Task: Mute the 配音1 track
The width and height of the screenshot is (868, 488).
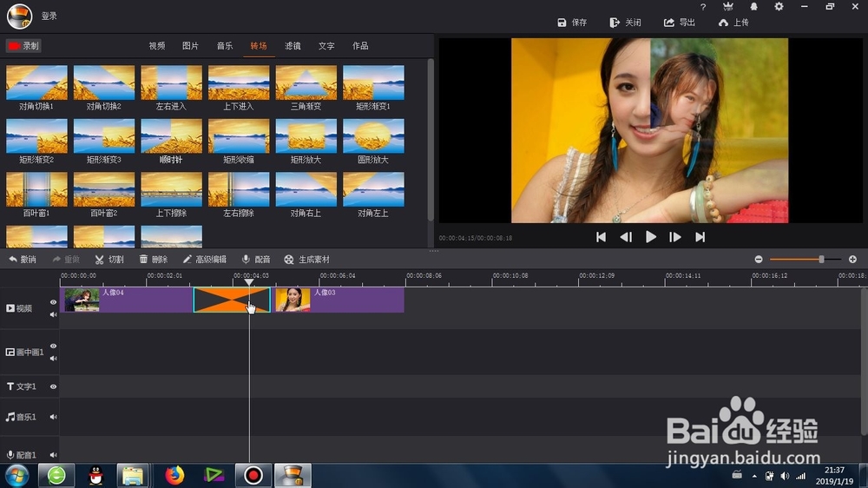Action: pyautogui.click(x=53, y=455)
